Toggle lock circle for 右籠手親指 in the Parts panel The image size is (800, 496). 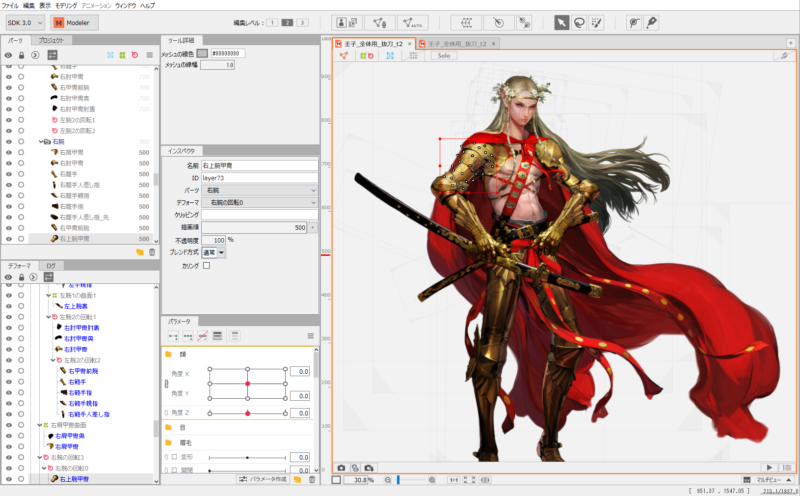(x=21, y=195)
